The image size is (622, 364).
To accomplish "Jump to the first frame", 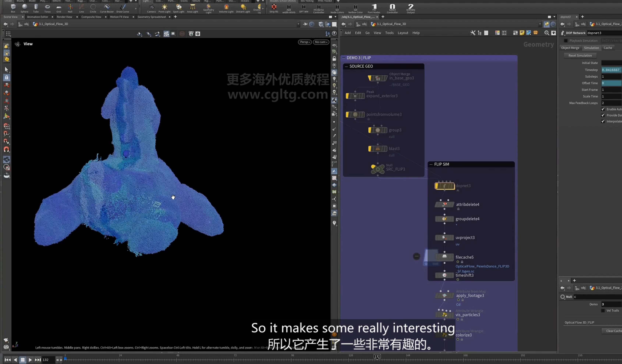I will tap(8, 360).
